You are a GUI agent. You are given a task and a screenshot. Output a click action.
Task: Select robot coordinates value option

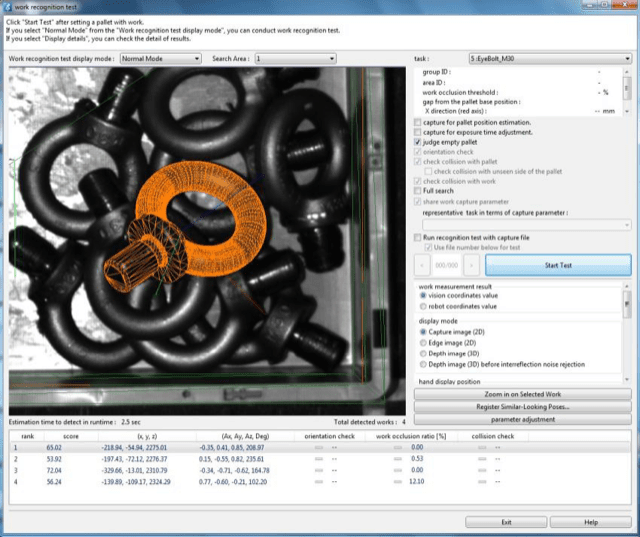pyautogui.click(x=423, y=306)
